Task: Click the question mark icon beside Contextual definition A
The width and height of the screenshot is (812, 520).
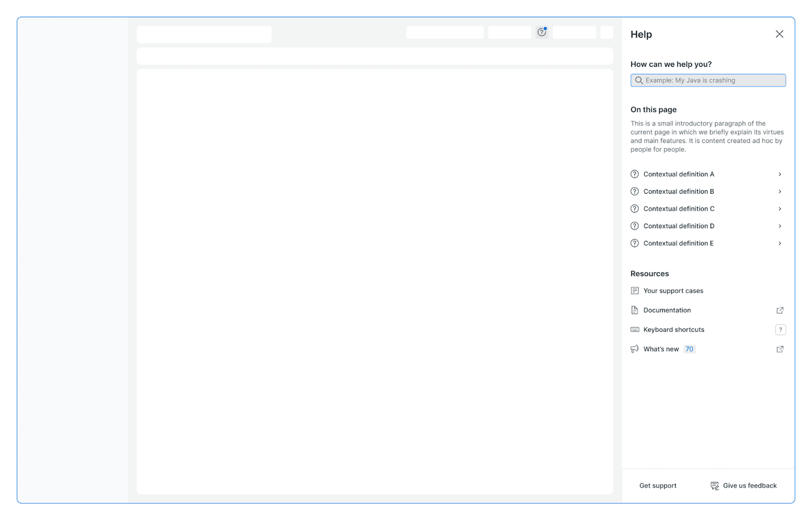Action: [x=634, y=174]
